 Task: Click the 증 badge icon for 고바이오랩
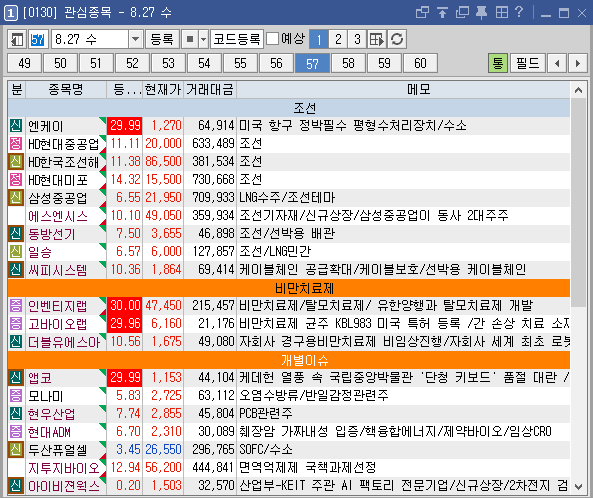pyautogui.click(x=16, y=323)
